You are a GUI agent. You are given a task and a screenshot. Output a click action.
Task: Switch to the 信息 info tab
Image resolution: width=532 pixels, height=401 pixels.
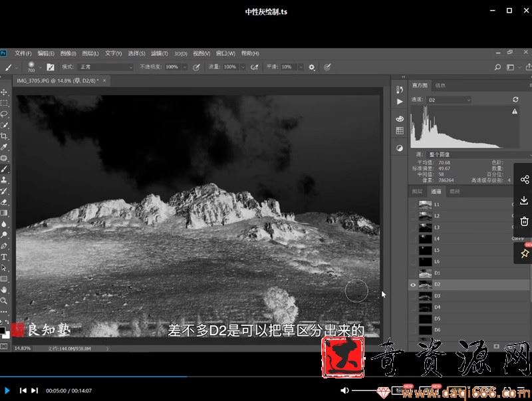(x=440, y=86)
